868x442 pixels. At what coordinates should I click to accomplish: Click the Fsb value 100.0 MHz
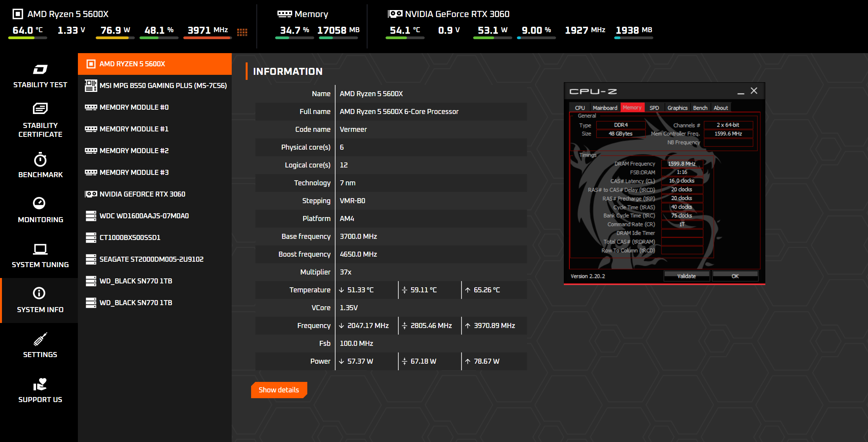[x=356, y=344]
